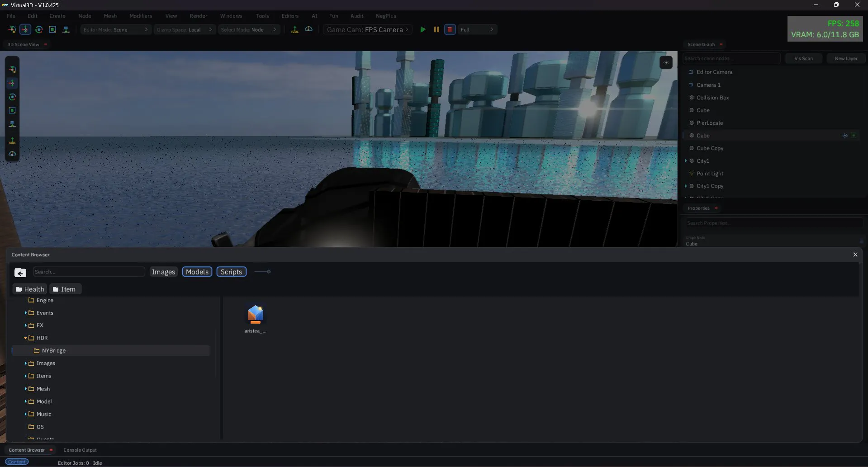
Task: Adjust the thumbnail size slider
Action: pos(262,272)
